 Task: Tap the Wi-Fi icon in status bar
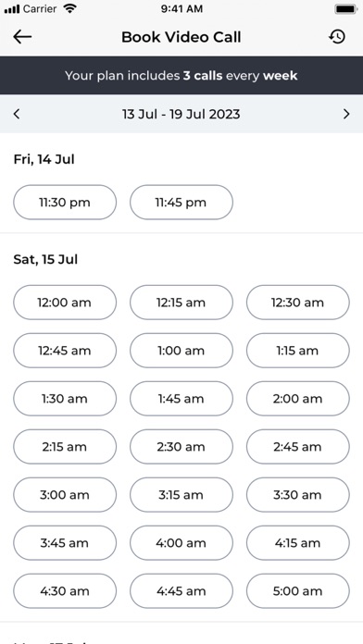click(x=70, y=8)
